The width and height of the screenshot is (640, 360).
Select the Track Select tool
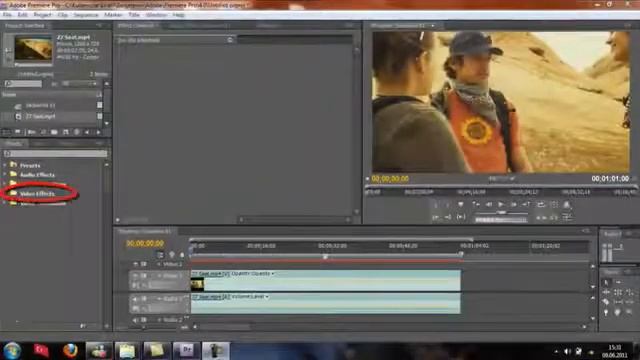click(618, 282)
